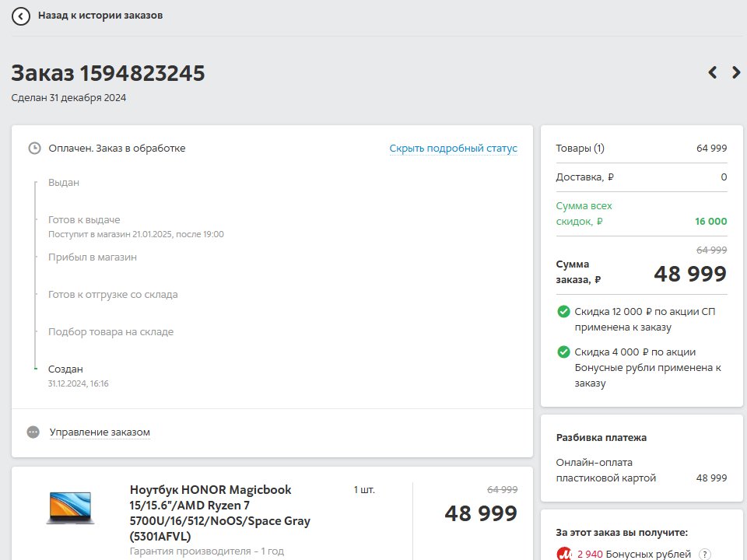Select the Создан status step

pyautogui.click(x=65, y=369)
